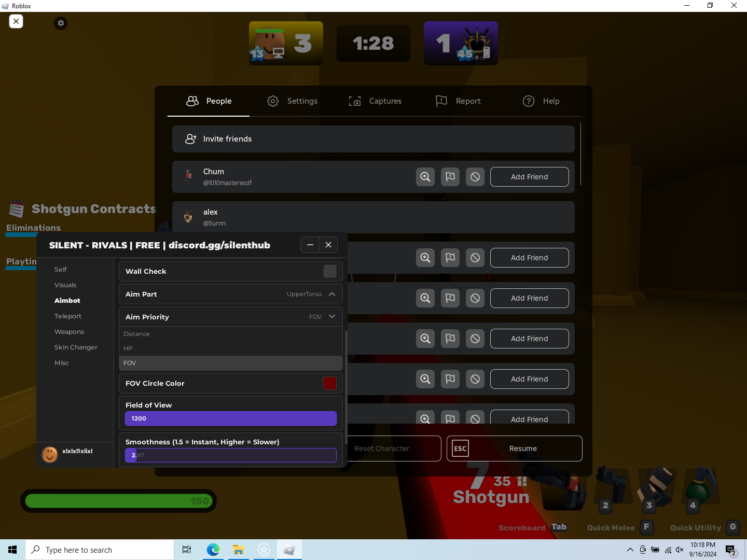Click Add Friend for Chum
This screenshot has width=747, height=560.
click(530, 177)
